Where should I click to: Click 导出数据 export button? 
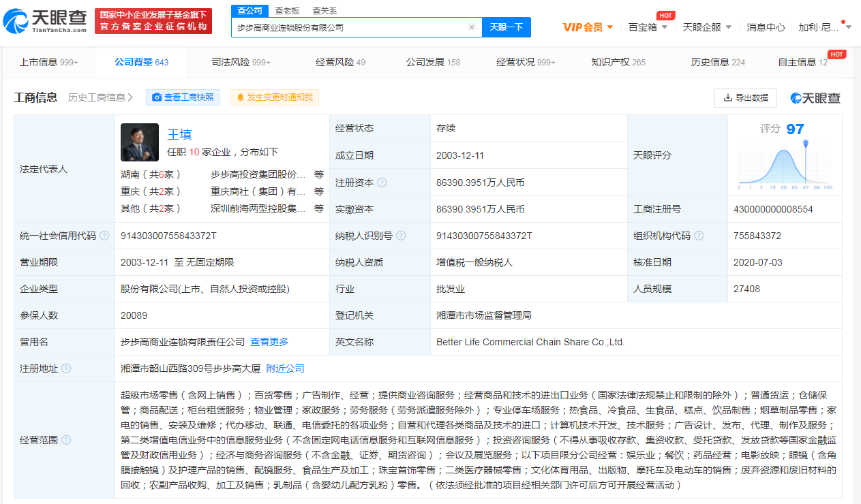745,97
